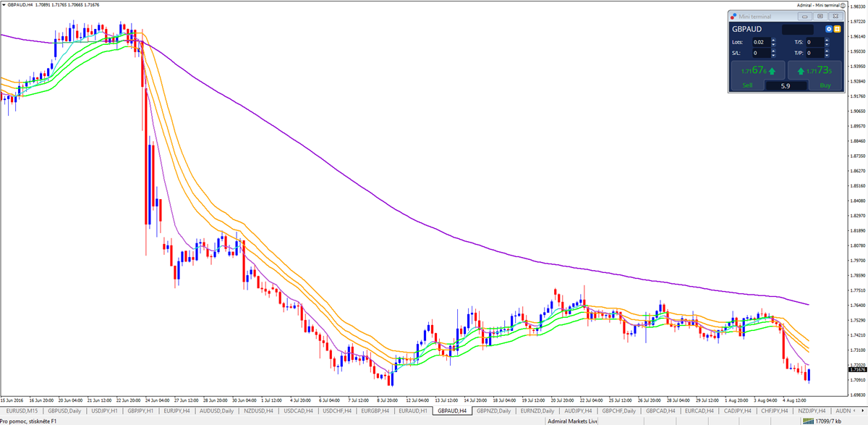
Task: Increase T/S value with up arrow
Action: [x=826, y=41]
